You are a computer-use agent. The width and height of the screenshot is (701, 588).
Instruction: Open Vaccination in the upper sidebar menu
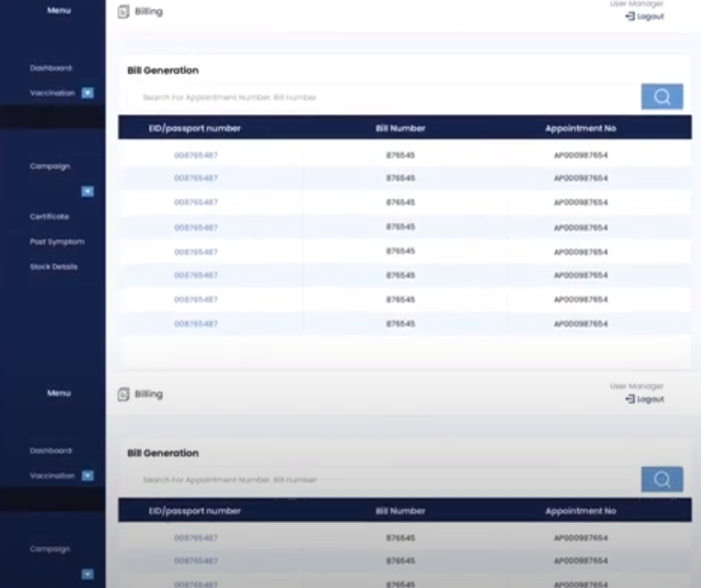point(52,93)
